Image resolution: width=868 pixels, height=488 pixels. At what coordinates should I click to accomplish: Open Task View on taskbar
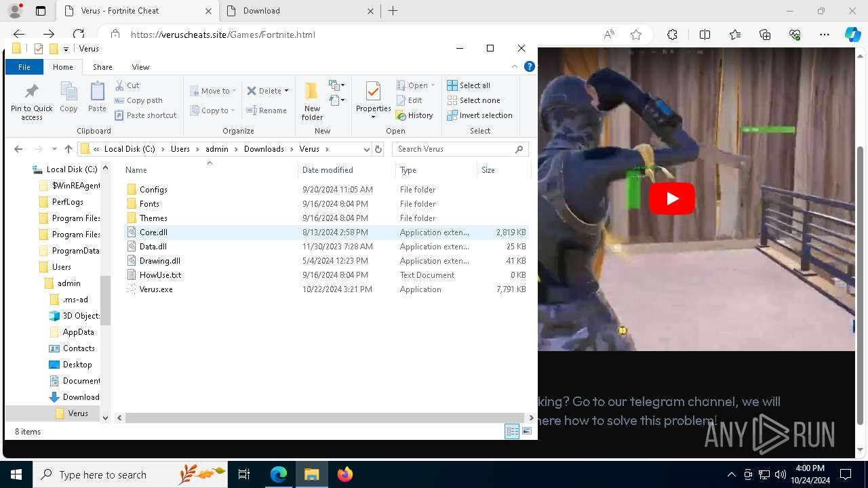tap(244, 474)
